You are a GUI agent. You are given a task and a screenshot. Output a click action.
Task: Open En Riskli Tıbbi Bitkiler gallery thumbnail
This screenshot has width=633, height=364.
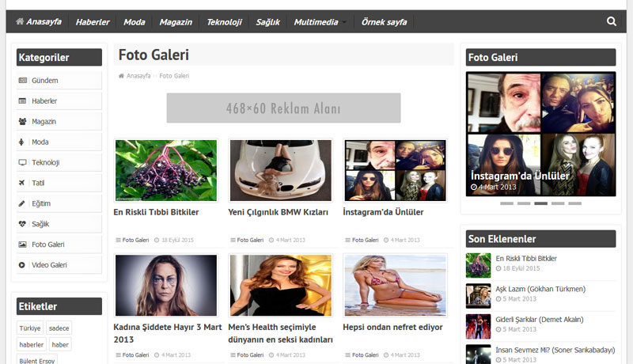click(166, 170)
